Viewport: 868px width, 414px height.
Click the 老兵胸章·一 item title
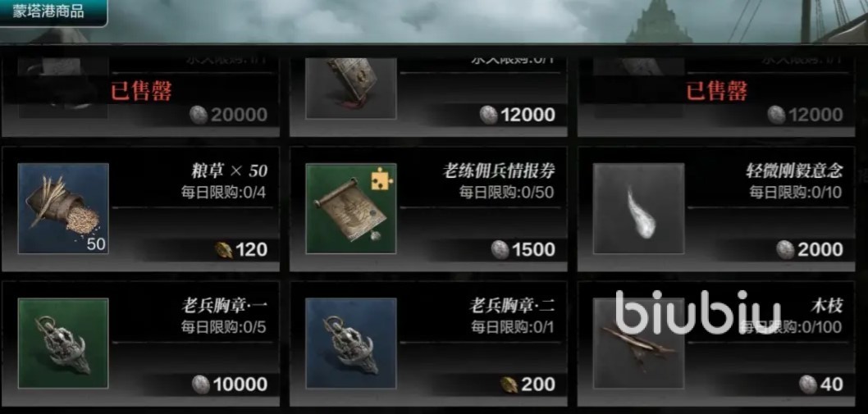click(x=225, y=306)
